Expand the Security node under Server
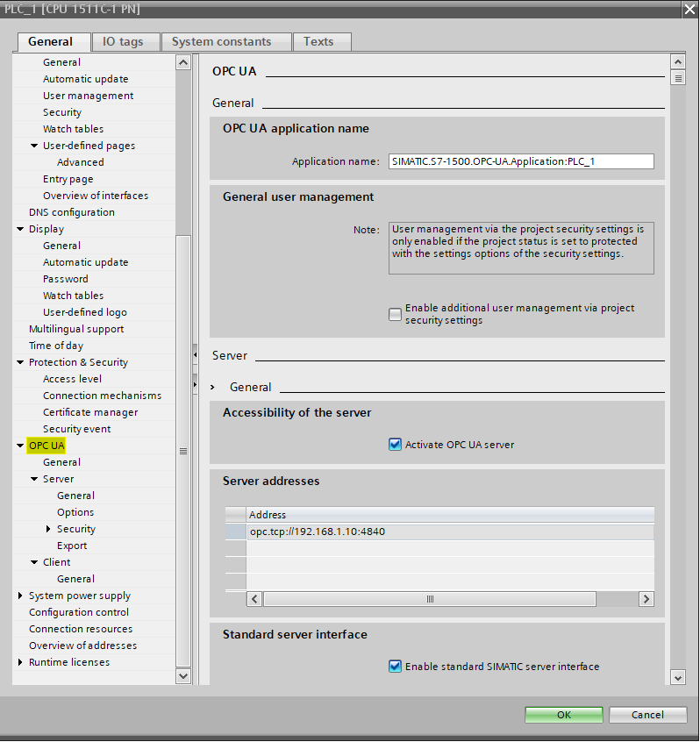 click(x=49, y=529)
